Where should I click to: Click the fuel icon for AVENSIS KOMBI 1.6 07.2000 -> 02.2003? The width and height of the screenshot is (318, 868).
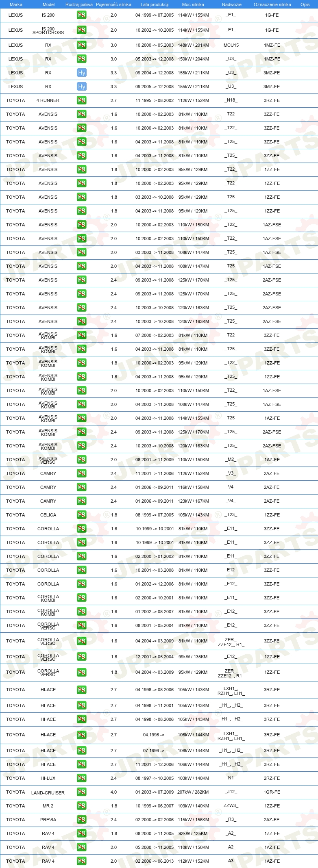point(82,335)
